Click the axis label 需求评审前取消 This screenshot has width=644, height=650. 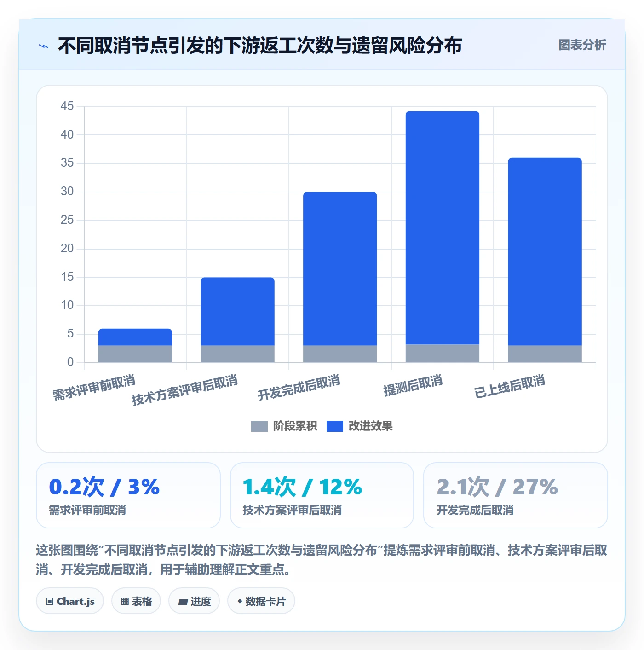tap(94, 388)
